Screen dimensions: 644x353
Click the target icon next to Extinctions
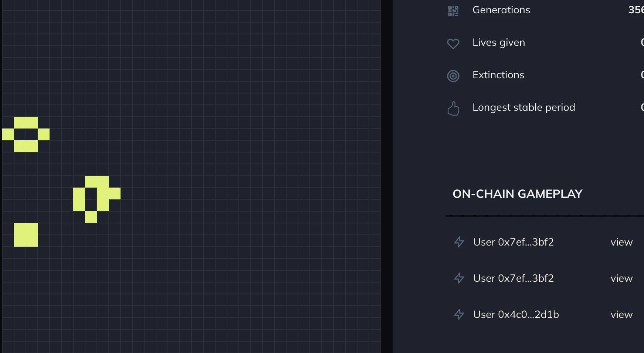tap(453, 76)
